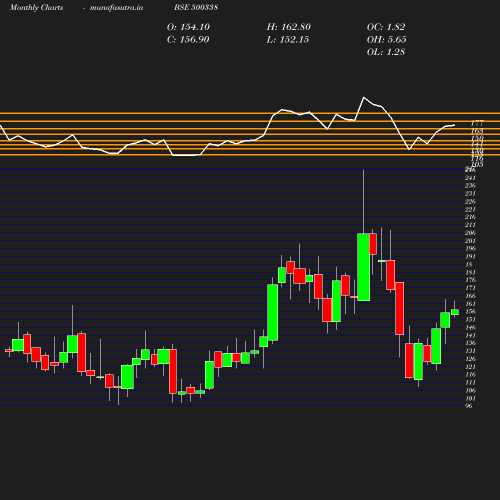Click the last small green candle at the far right
This screenshot has width=500, height=500.
click(455, 312)
